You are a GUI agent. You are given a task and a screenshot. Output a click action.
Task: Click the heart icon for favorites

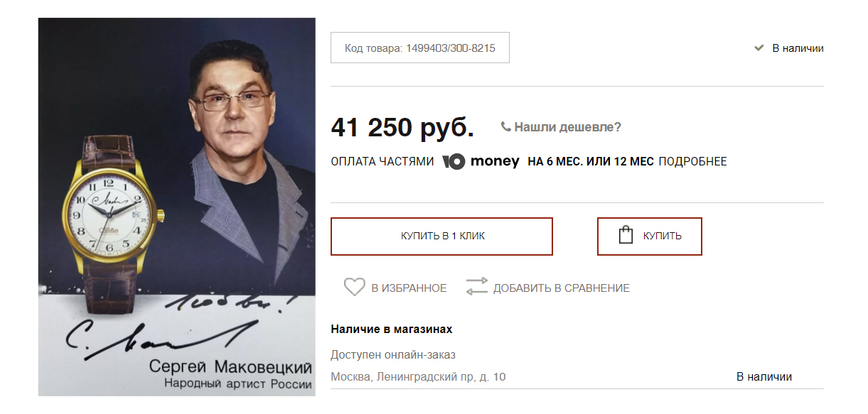354,288
